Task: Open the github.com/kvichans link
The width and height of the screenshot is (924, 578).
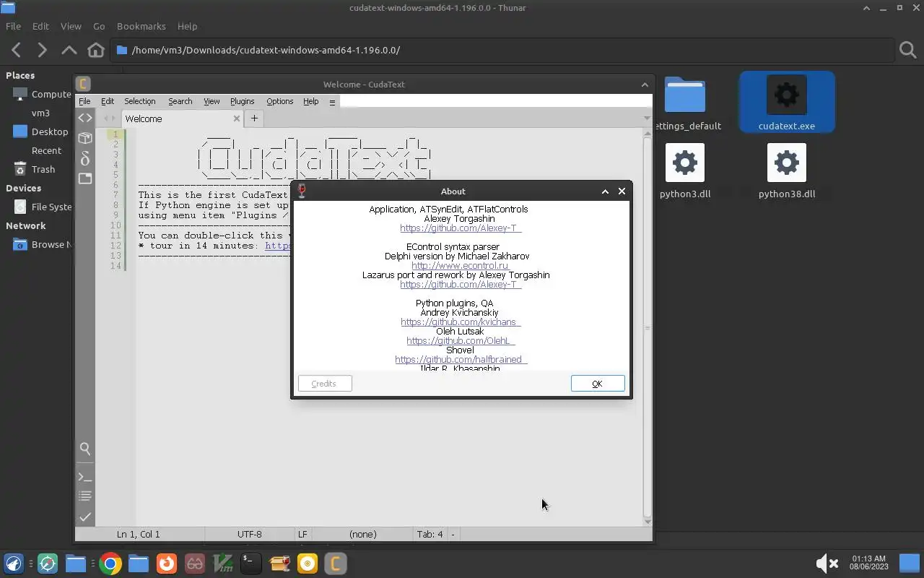Action: point(461,322)
